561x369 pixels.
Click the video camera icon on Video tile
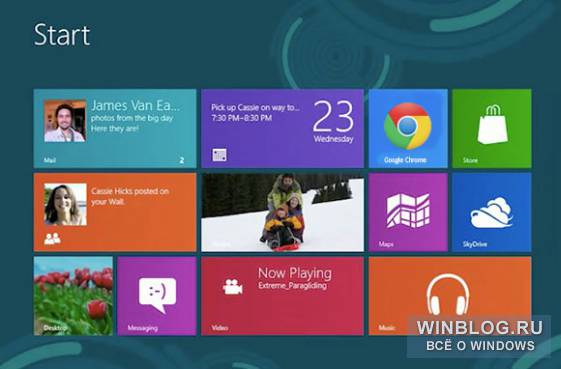[233, 287]
